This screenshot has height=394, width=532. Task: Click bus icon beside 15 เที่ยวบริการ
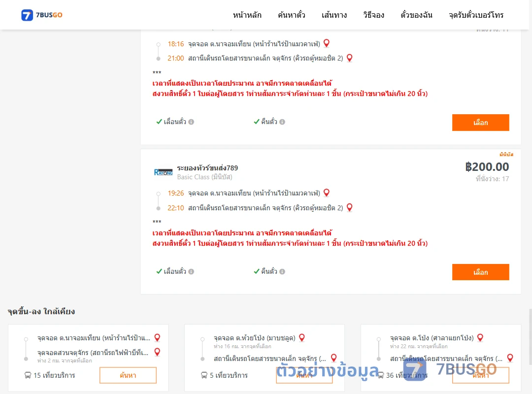28,375
